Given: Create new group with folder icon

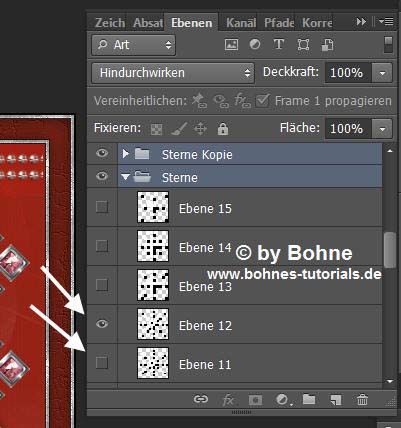Looking at the screenshot, I should click(309, 399).
